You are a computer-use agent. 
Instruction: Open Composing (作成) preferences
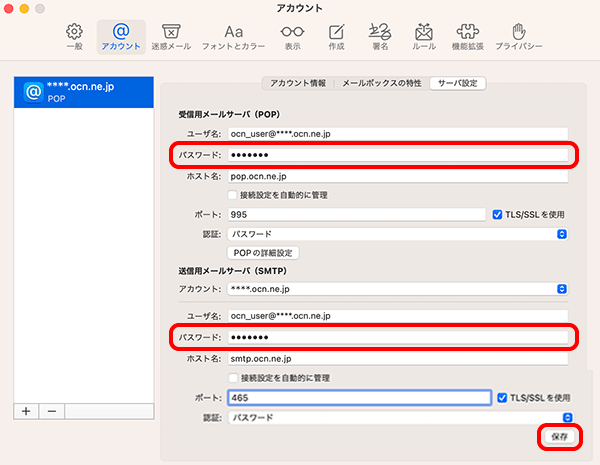(x=336, y=37)
